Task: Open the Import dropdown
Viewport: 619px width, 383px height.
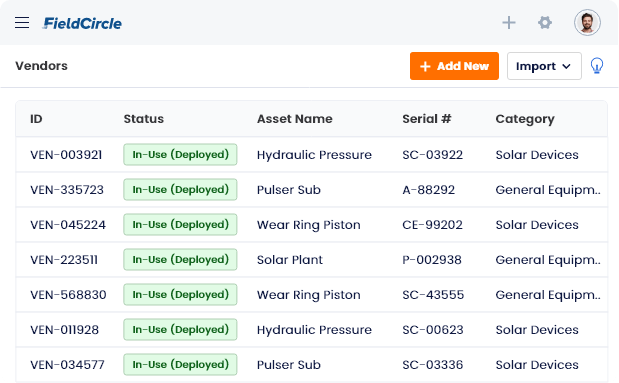Action: tap(544, 66)
